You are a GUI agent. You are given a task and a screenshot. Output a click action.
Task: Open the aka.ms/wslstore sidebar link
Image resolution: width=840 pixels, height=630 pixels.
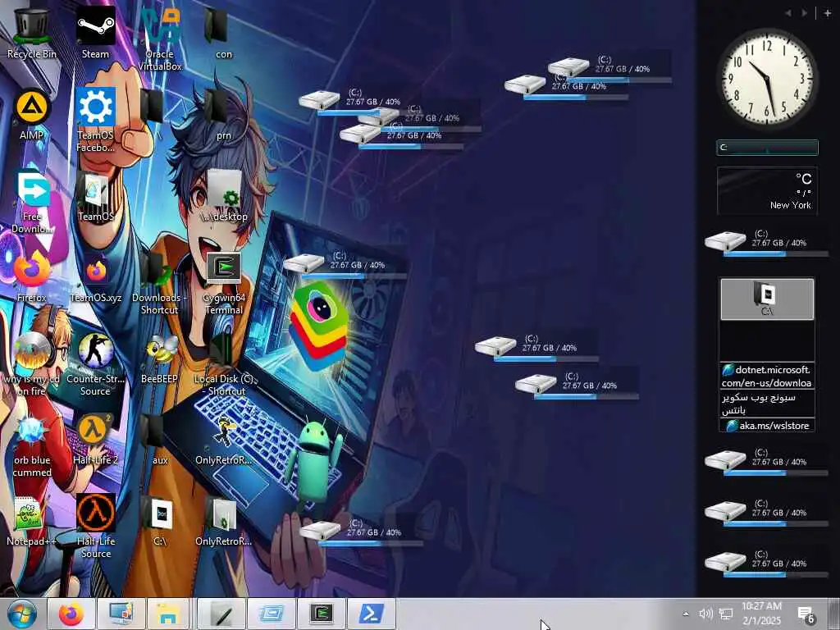click(767, 426)
